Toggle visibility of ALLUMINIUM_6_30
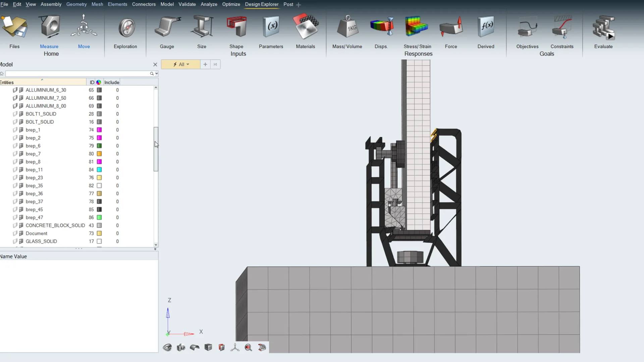This screenshot has height=362, width=644. pos(15,90)
